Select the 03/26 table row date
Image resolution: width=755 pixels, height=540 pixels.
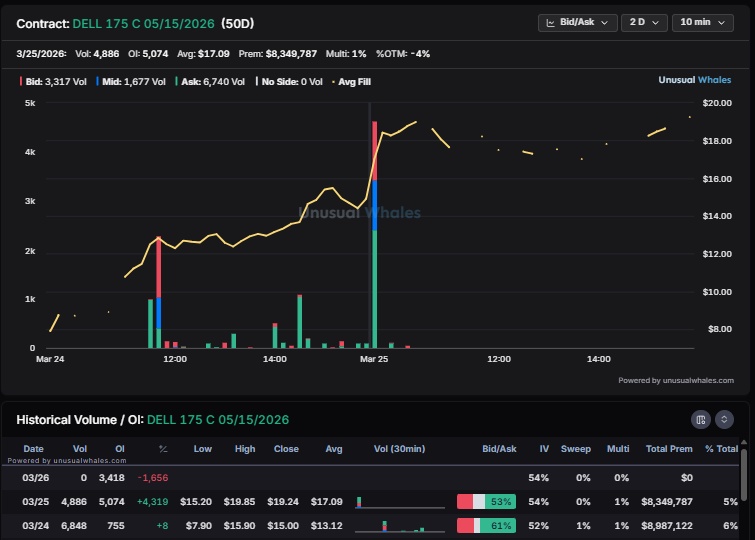coord(36,478)
